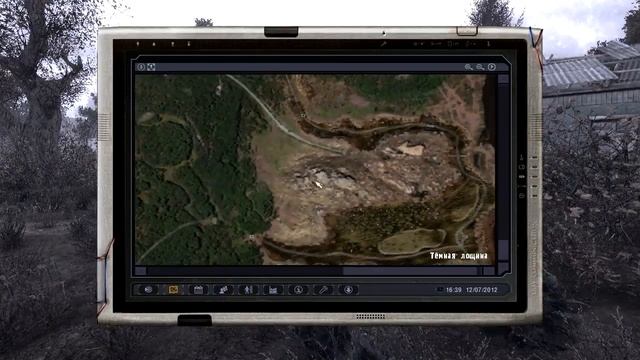
Task: Click the circled info icon at map toolbar left
Action: (x=141, y=67)
